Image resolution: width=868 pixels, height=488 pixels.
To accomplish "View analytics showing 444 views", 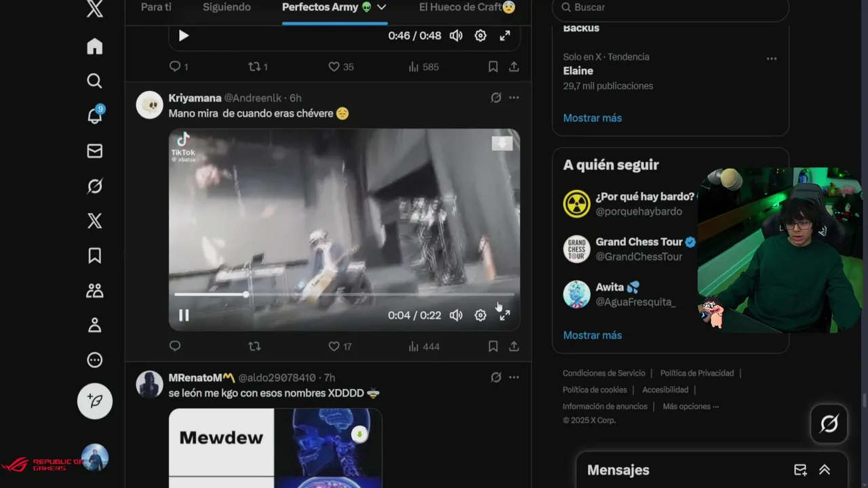I will point(424,346).
